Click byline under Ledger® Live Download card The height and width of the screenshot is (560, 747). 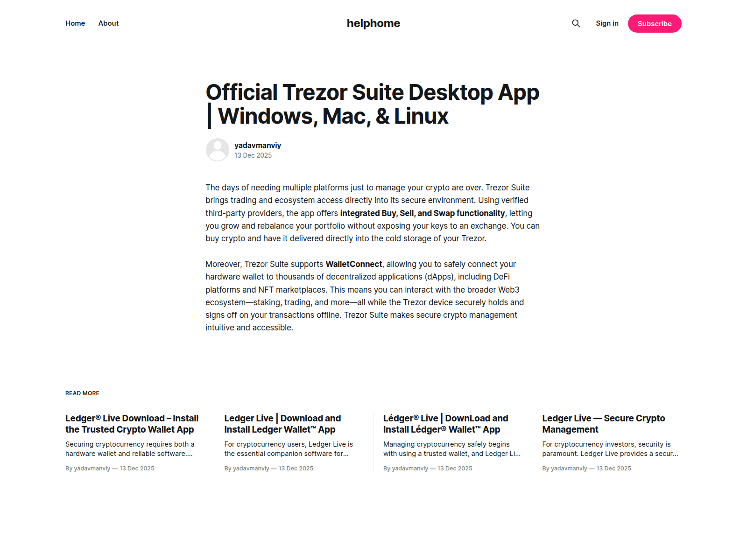(x=110, y=469)
